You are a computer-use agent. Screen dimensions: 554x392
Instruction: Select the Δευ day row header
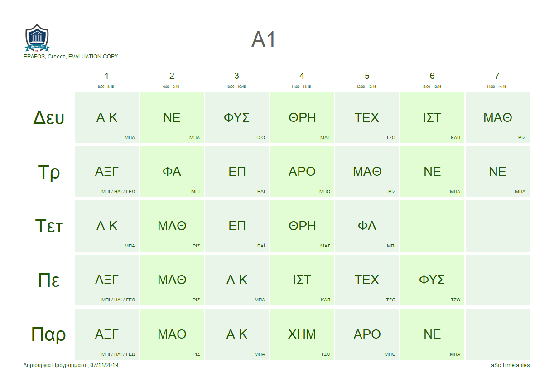[x=49, y=118]
